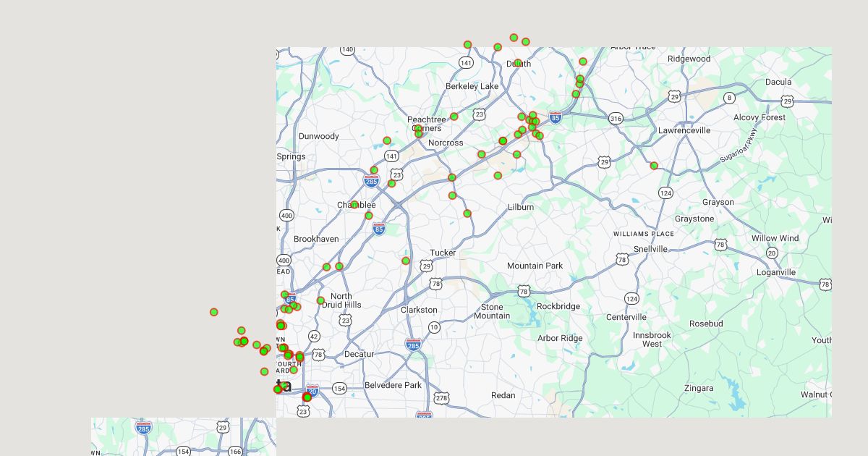Viewport: 868px width, 456px height.
Task: Select the Dunwoody label
Action: 319,136
